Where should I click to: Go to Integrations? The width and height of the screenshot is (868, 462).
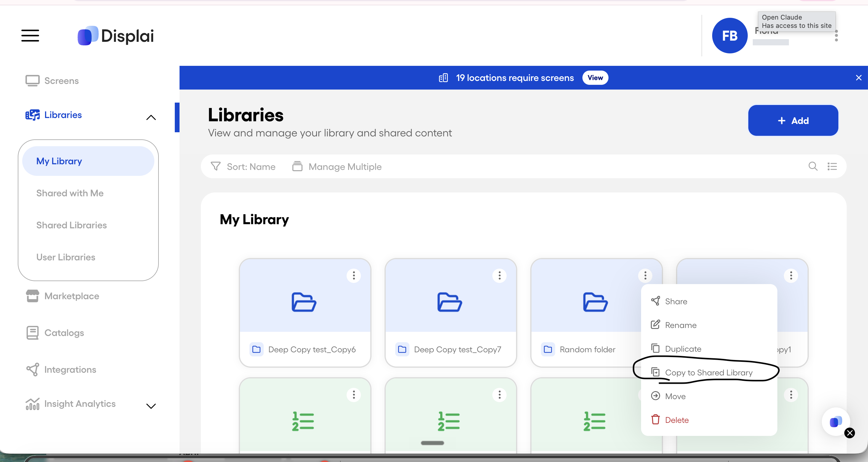click(70, 369)
